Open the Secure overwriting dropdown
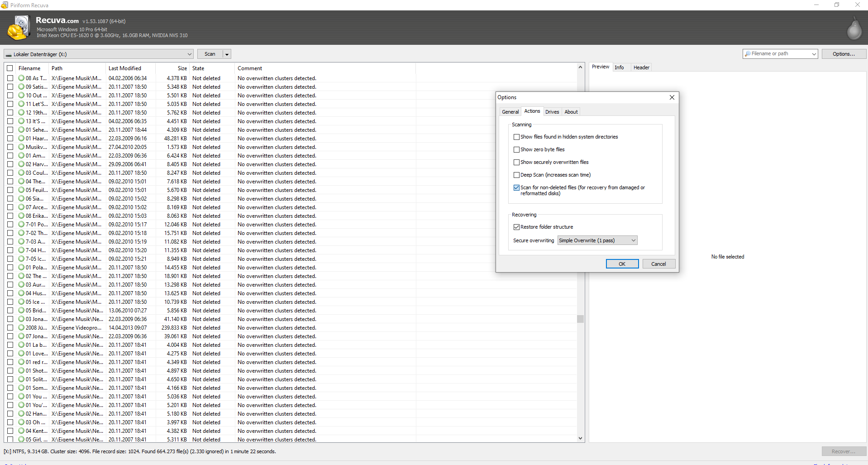 tap(597, 240)
